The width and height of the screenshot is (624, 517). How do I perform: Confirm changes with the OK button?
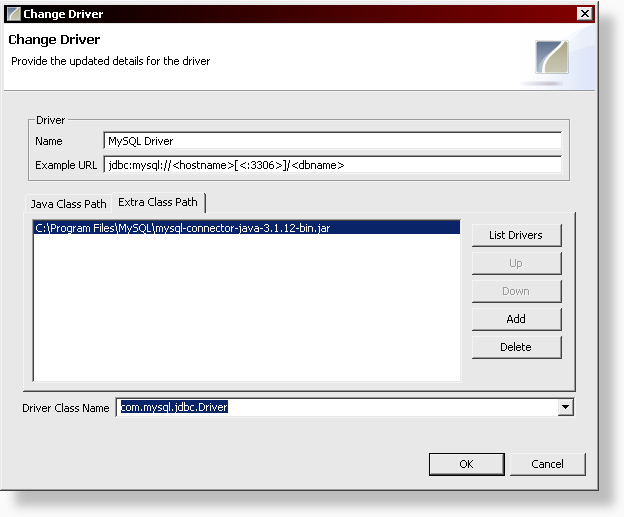466,464
